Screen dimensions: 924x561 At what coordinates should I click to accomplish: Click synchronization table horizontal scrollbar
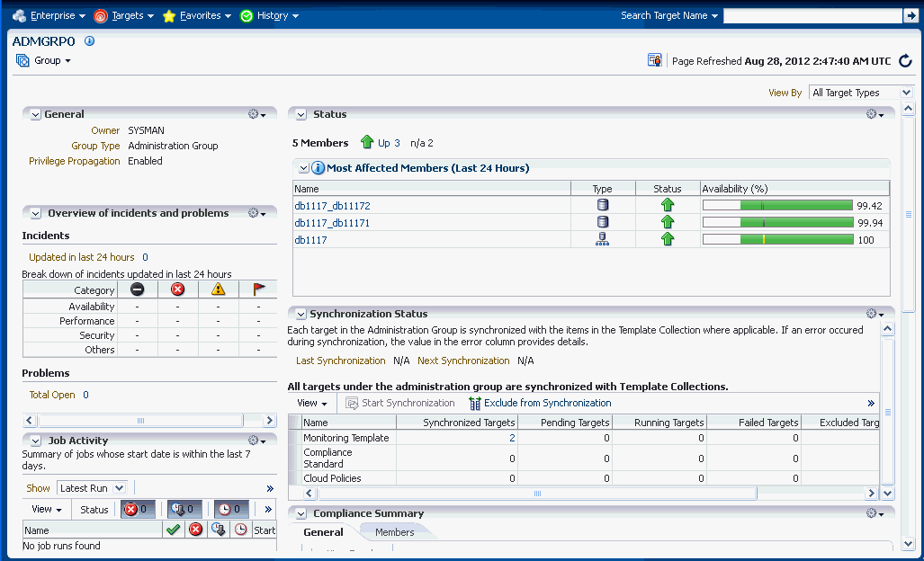click(537, 494)
